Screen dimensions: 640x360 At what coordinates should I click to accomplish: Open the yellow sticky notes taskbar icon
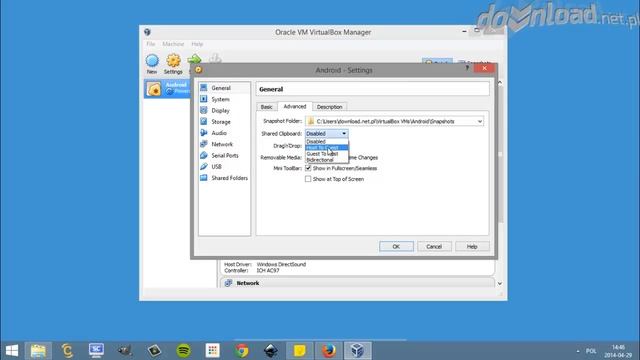[300, 351]
